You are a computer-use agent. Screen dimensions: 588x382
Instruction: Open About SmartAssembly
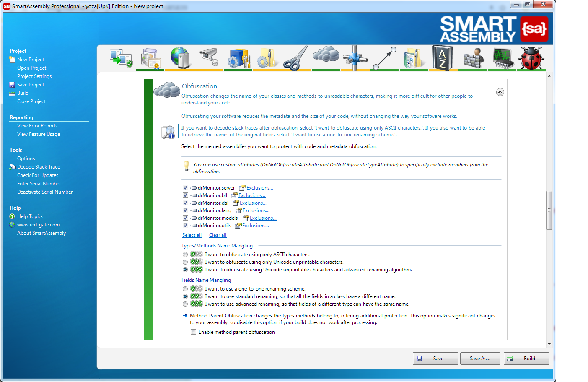[x=41, y=233]
